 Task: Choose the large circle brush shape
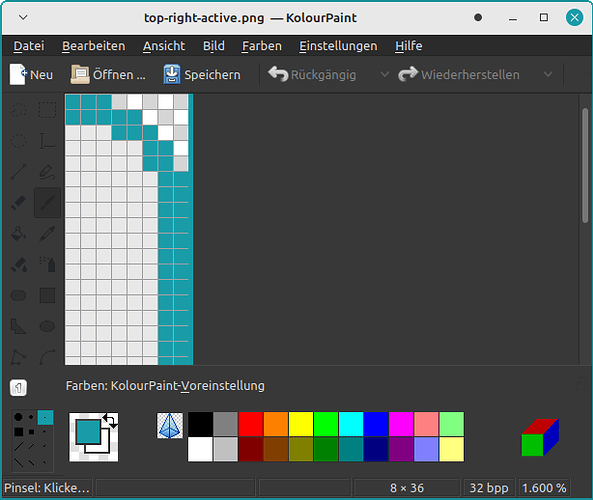point(18,417)
